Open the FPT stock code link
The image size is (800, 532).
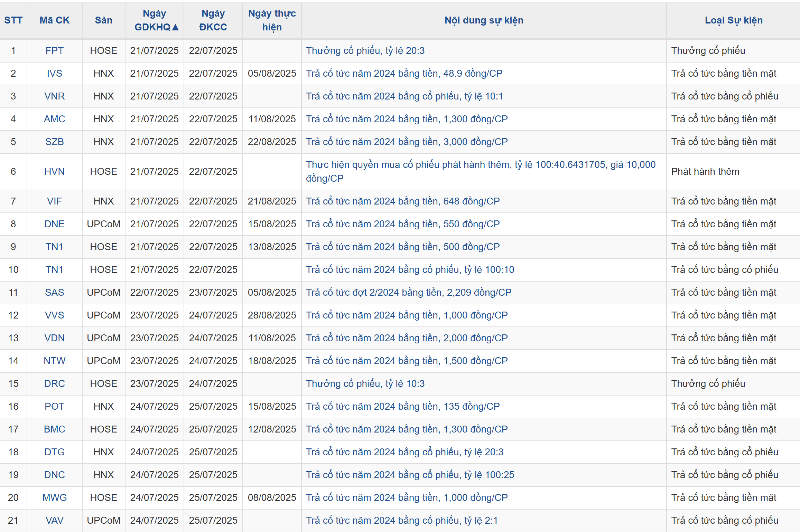pos(55,50)
